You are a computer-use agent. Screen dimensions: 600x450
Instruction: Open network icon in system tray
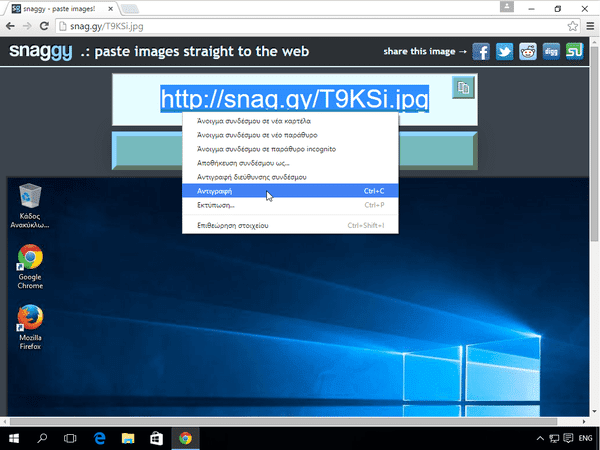[554, 438]
